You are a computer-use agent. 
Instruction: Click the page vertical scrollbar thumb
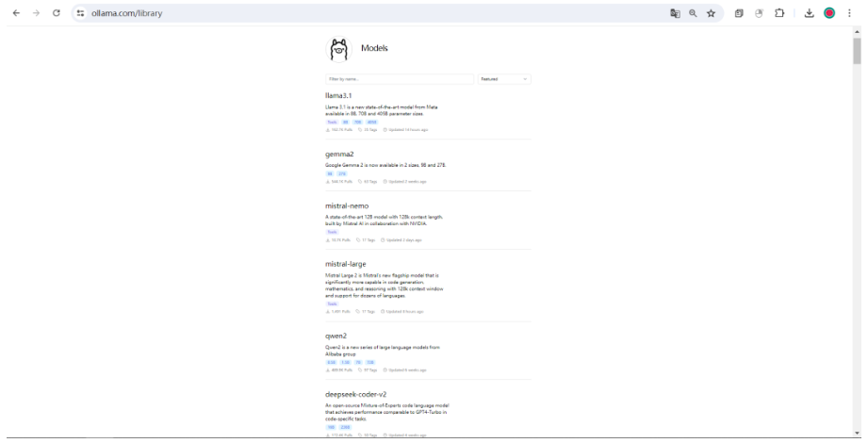click(857, 51)
